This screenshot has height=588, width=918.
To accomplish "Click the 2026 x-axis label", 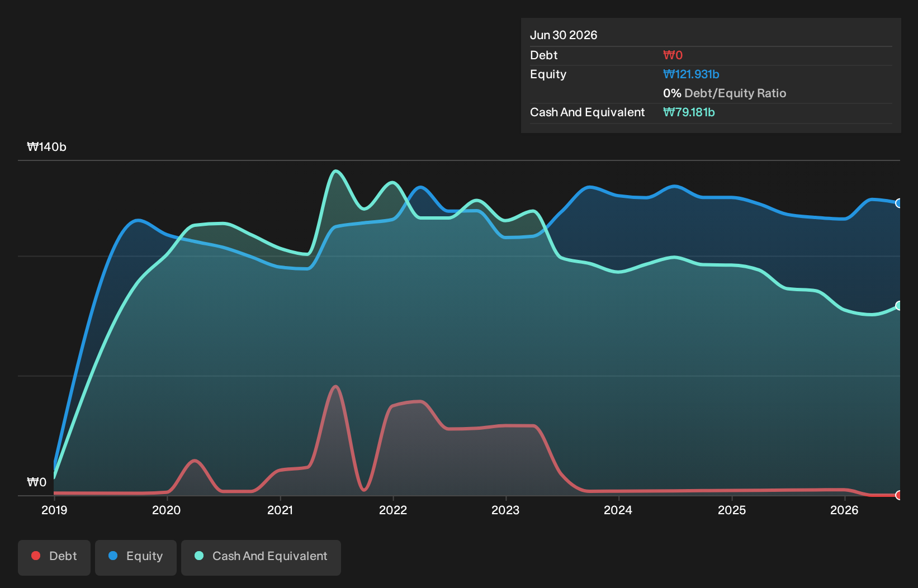I will [x=844, y=510].
